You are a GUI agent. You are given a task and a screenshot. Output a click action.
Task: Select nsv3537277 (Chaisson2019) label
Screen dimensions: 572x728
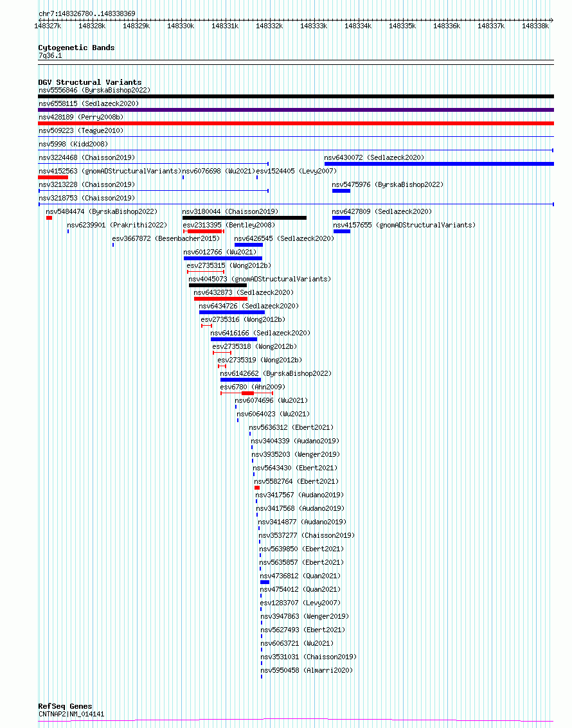307,535
